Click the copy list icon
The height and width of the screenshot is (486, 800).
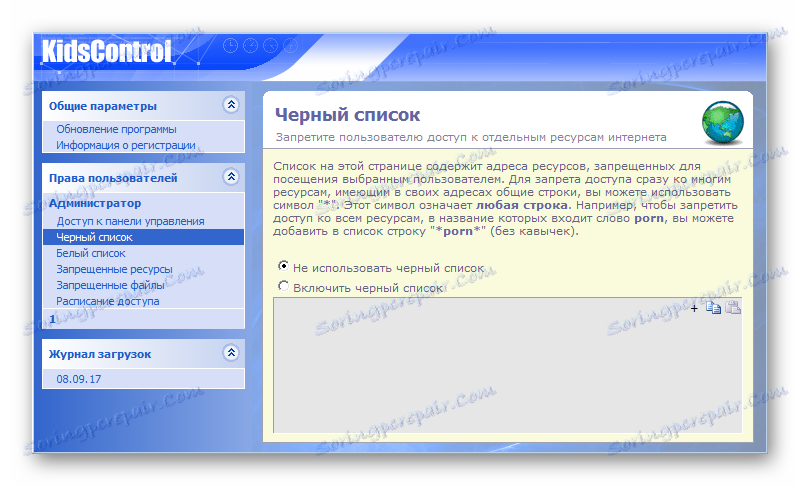click(713, 308)
